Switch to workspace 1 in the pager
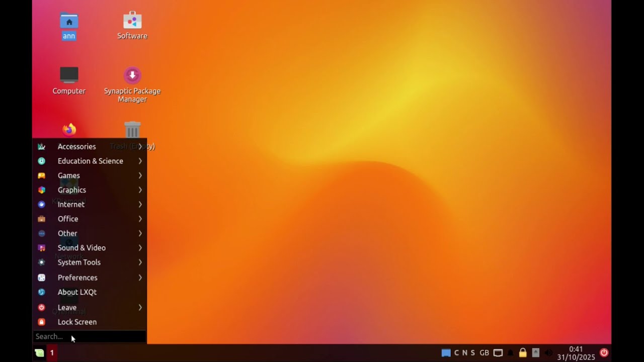 coord(52,353)
